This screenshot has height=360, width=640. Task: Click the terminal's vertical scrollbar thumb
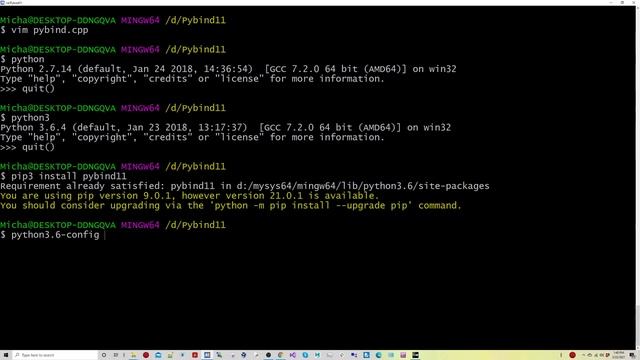(638, 327)
